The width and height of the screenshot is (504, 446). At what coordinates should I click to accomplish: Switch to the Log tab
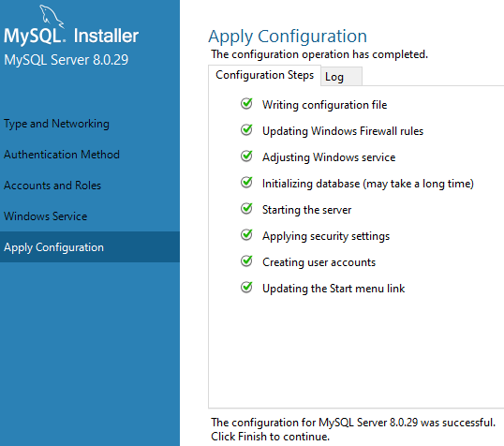341,77
